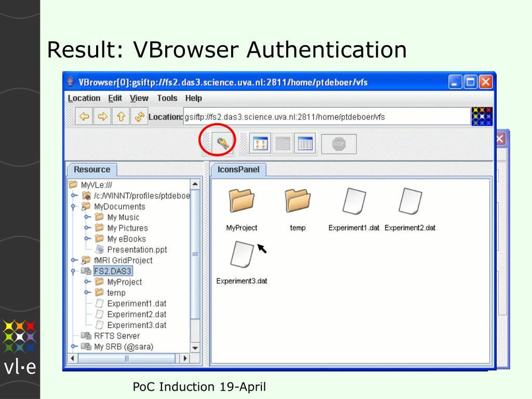Expand MyProject node under FS2.DAS3

pos(87,282)
